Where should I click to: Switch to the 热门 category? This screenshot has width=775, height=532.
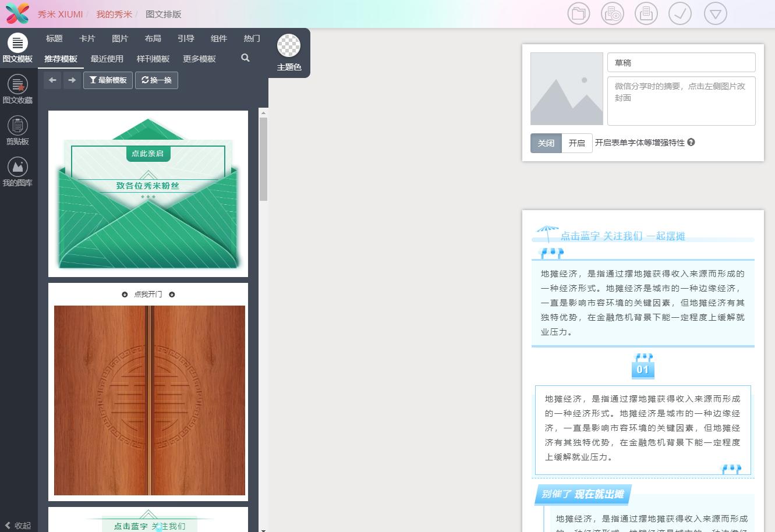(x=252, y=38)
